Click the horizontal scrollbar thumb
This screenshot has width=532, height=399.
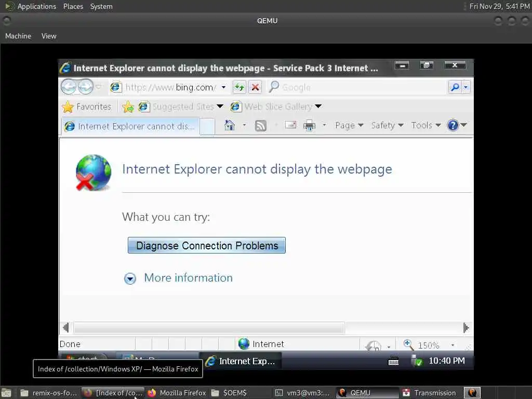click(209, 328)
